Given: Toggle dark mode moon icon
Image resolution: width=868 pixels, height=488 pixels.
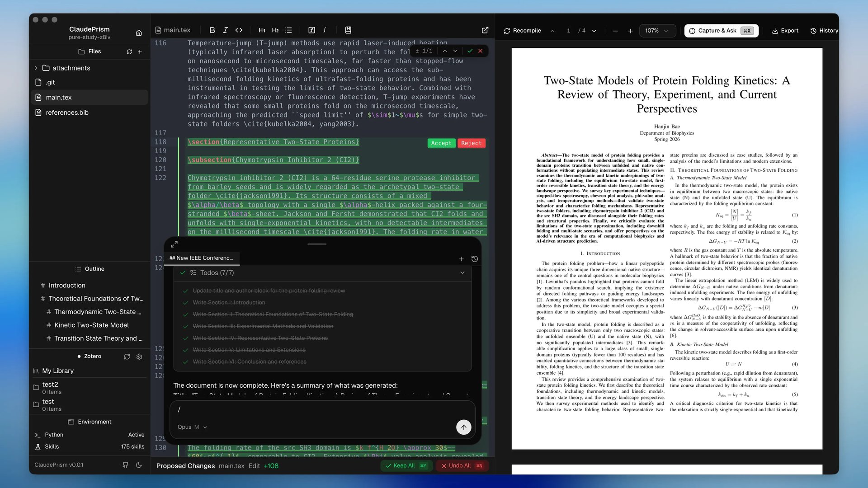Looking at the screenshot, I should click(x=139, y=465).
